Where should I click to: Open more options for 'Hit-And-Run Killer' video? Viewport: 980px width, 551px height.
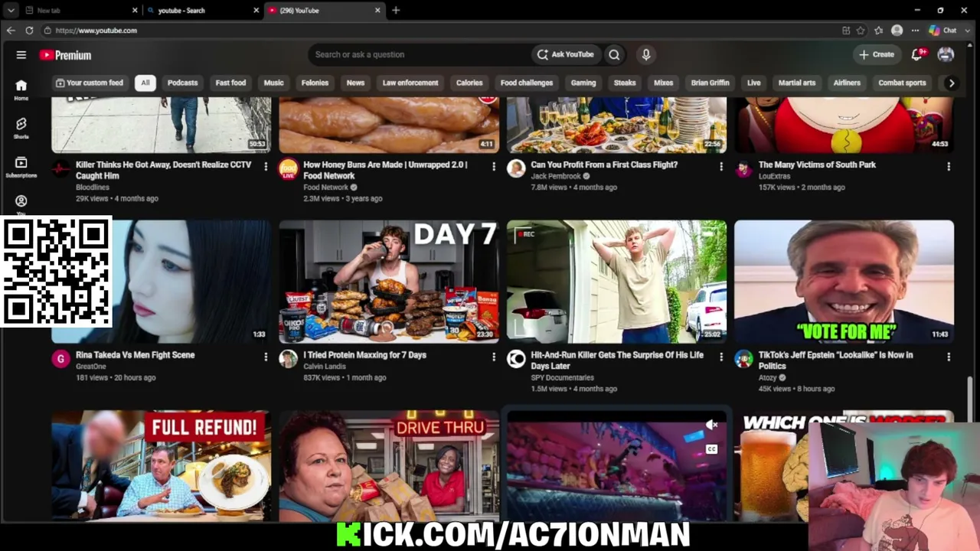(x=720, y=357)
